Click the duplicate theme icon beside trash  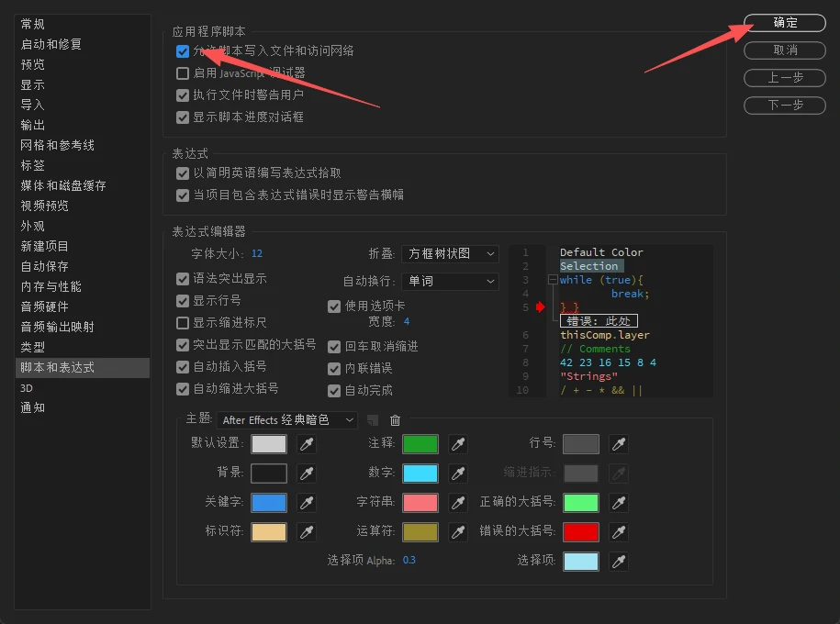[371, 419]
